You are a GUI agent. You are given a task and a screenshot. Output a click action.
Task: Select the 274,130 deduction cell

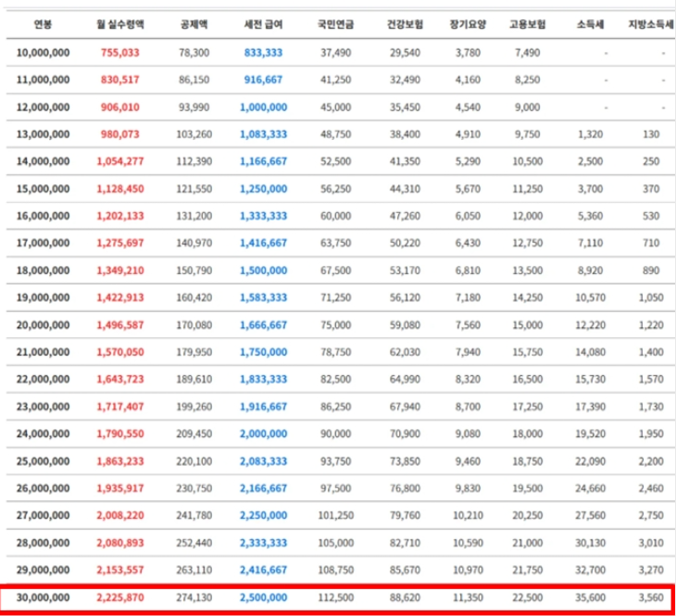[x=194, y=597]
